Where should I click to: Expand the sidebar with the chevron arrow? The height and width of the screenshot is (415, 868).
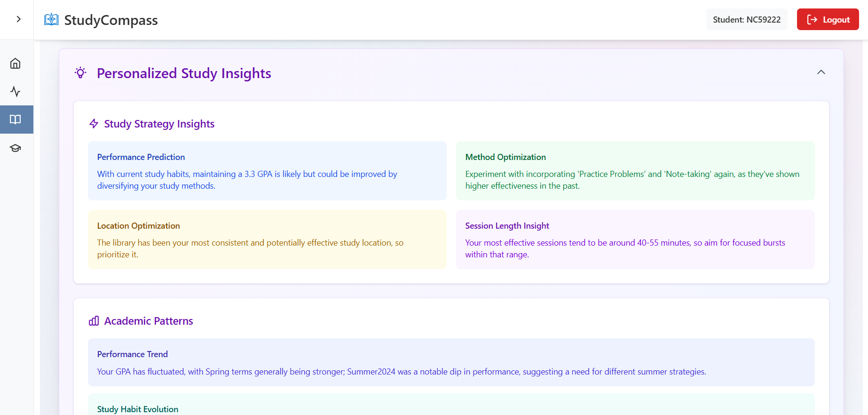[x=18, y=19]
